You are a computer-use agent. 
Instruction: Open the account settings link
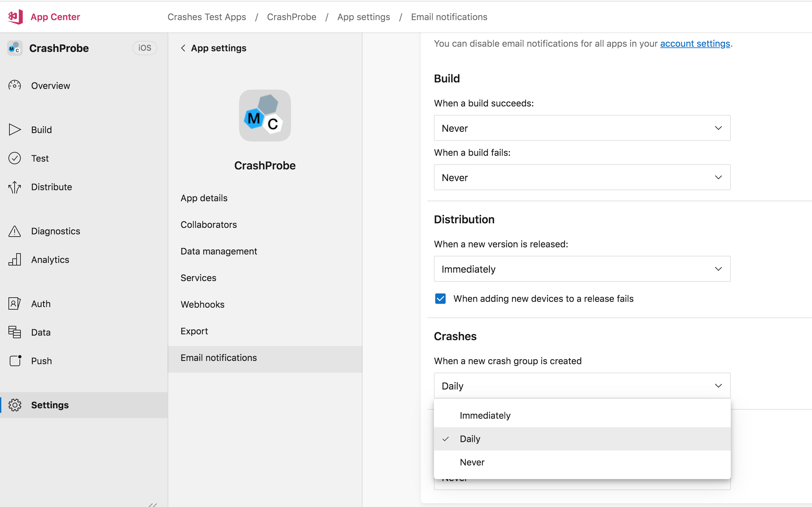coord(695,43)
